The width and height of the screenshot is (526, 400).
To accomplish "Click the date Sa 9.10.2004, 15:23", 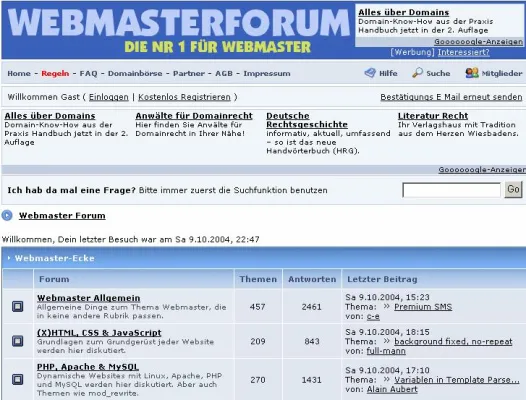I will (x=387, y=297).
